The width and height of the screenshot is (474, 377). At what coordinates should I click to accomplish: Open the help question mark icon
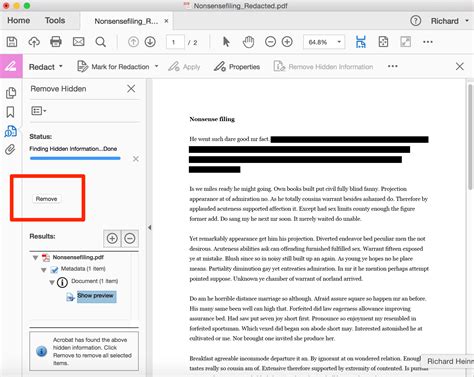(415, 21)
